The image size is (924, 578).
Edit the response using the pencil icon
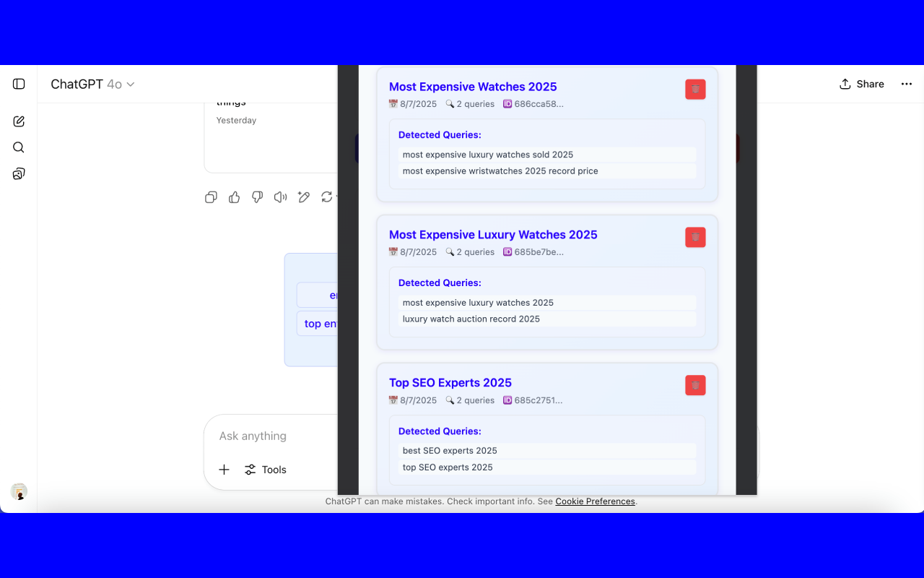pos(303,197)
